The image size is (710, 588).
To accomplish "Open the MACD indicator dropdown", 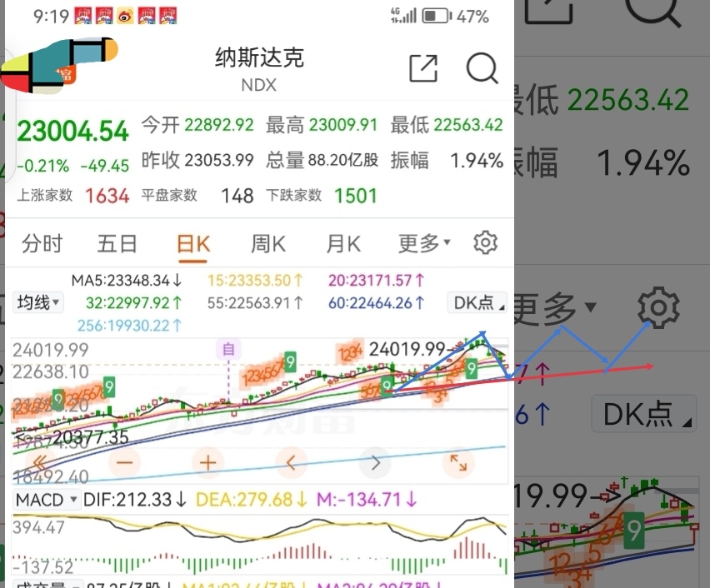I will [x=46, y=500].
